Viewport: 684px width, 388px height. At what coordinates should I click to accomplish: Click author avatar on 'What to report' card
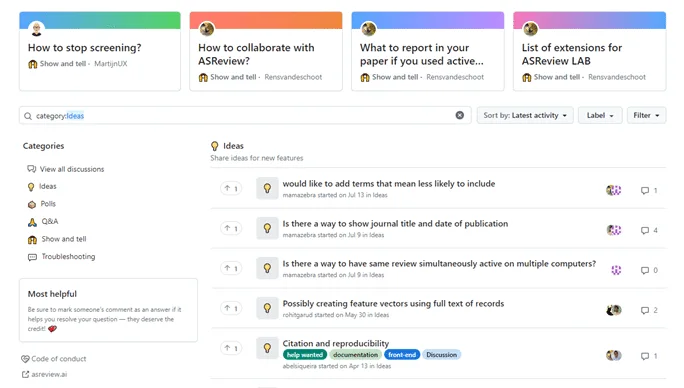[x=369, y=29]
